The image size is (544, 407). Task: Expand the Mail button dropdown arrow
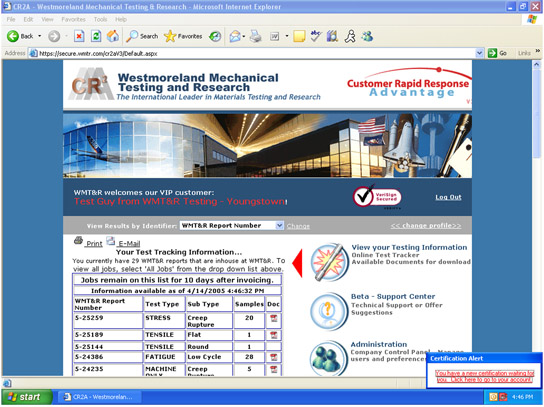244,36
